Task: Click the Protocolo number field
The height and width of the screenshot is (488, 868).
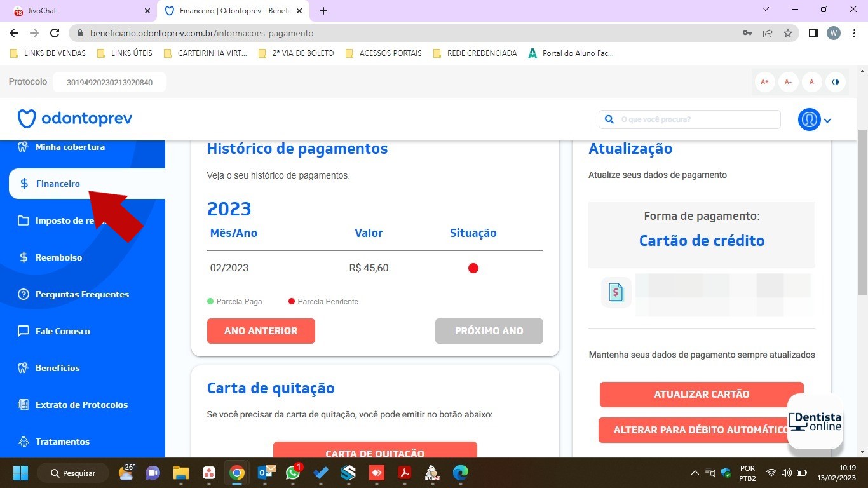Action: point(109,82)
